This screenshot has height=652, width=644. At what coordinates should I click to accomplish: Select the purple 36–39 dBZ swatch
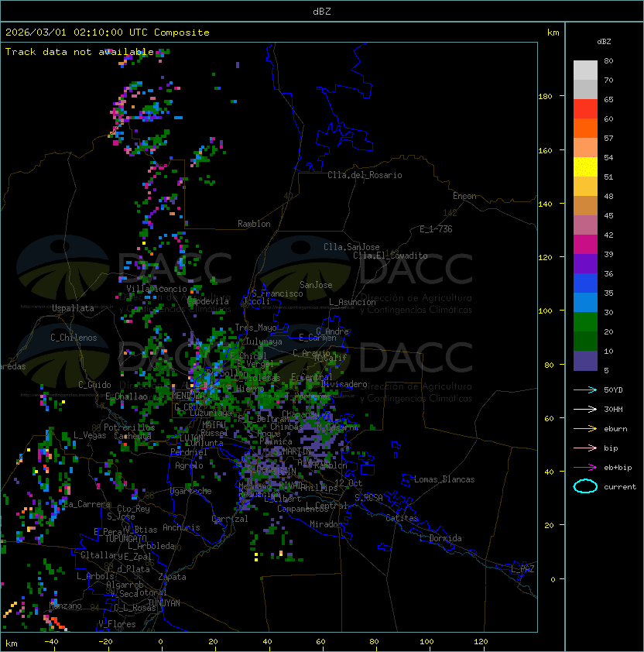coord(585,263)
